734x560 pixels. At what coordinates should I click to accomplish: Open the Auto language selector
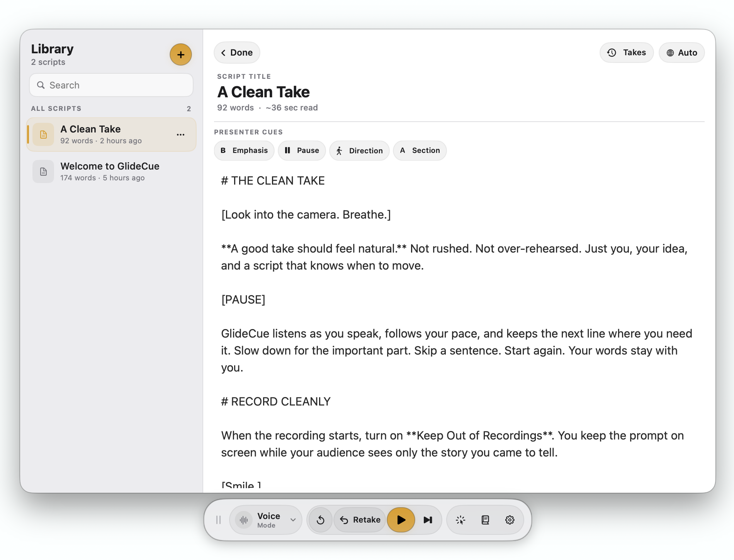tap(682, 53)
